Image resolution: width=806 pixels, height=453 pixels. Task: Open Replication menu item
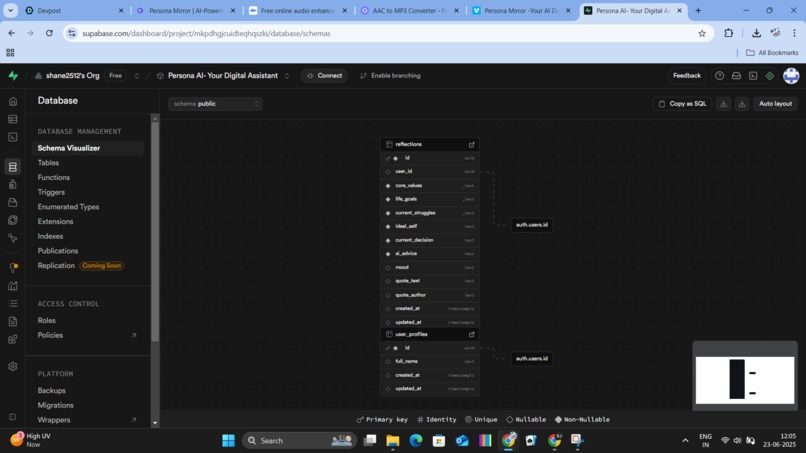tap(56, 266)
